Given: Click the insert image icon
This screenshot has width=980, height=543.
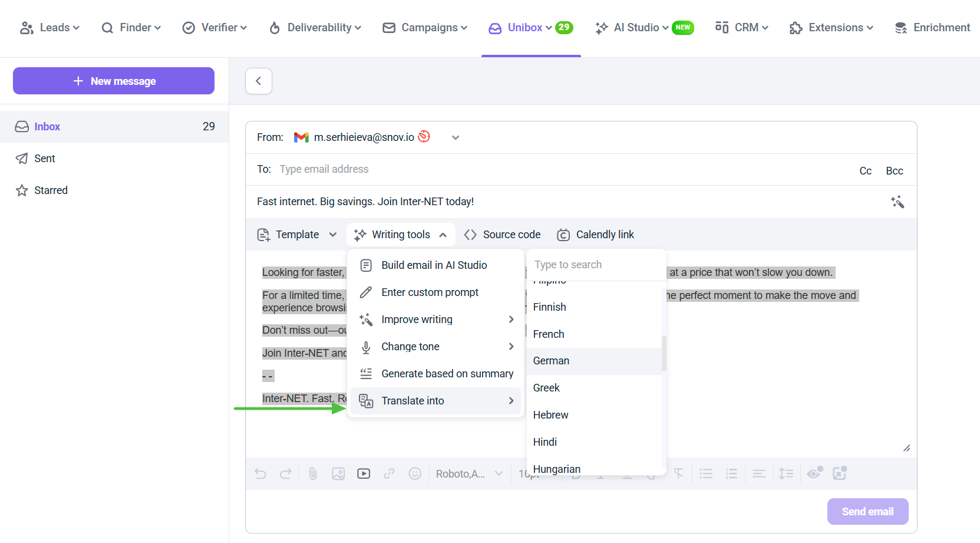Looking at the screenshot, I should click(x=338, y=473).
